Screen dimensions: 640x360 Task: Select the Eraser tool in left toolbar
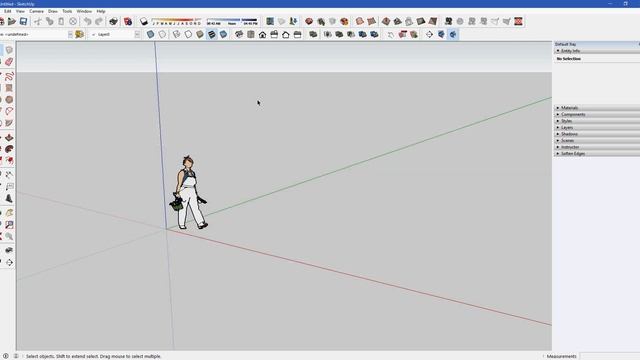coord(9,62)
